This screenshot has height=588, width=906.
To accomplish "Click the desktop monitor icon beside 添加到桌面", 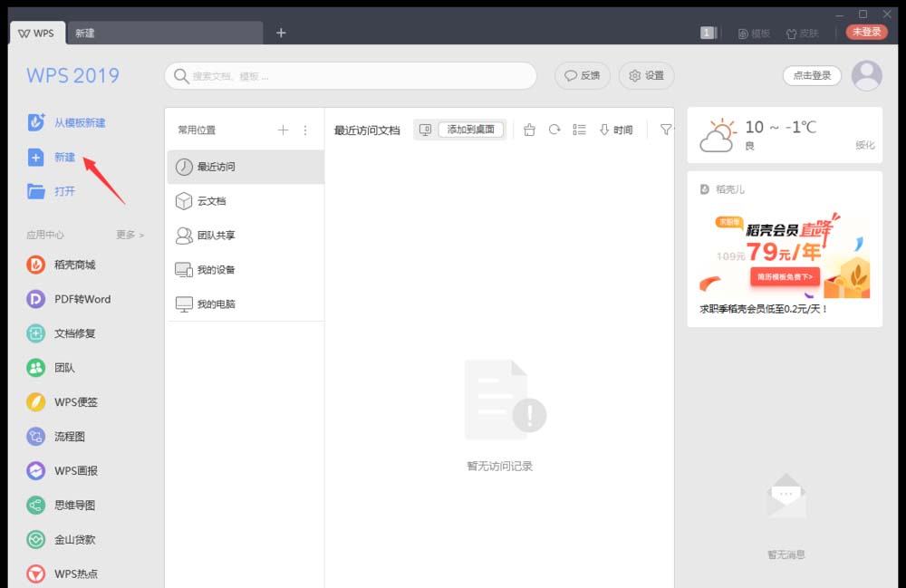I will point(425,130).
